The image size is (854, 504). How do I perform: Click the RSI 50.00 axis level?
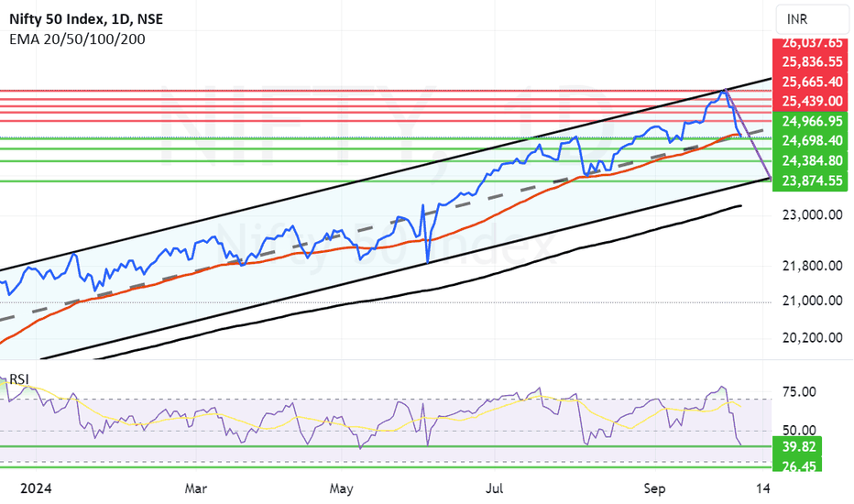pos(799,430)
